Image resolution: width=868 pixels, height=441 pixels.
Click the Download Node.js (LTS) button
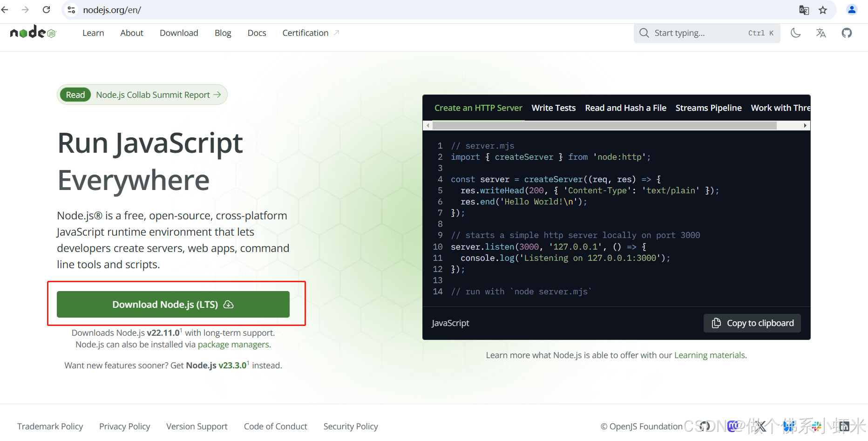[x=173, y=305]
